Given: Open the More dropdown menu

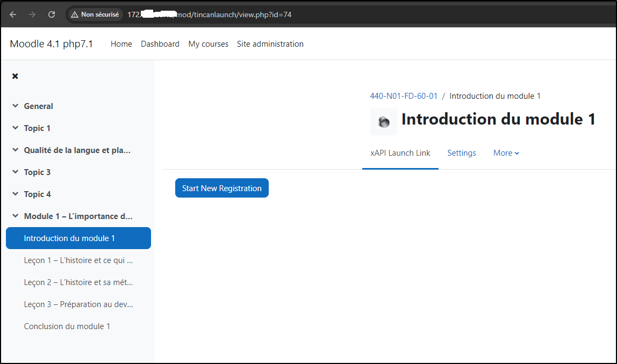Looking at the screenshot, I should (506, 153).
